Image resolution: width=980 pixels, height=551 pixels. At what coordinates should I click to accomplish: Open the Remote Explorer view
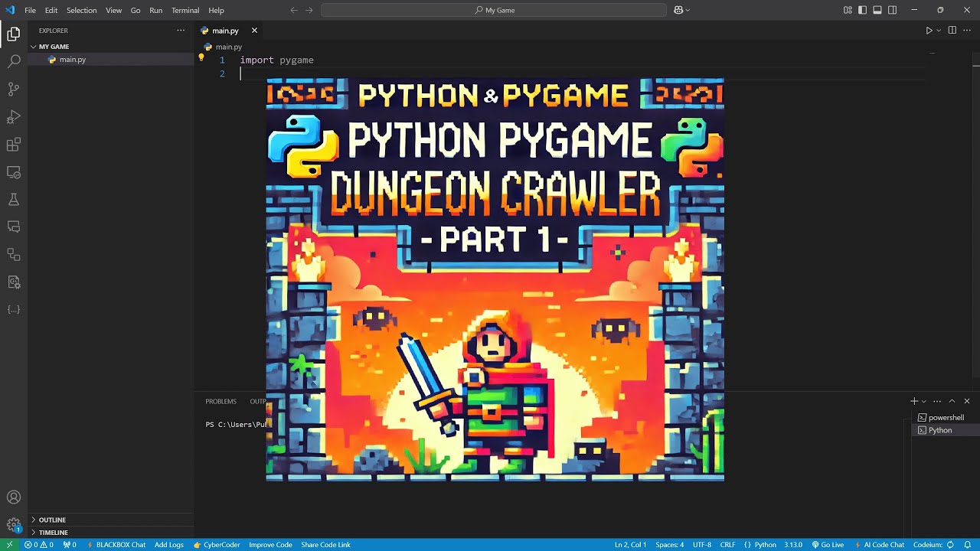pyautogui.click(x=14, y=171)
